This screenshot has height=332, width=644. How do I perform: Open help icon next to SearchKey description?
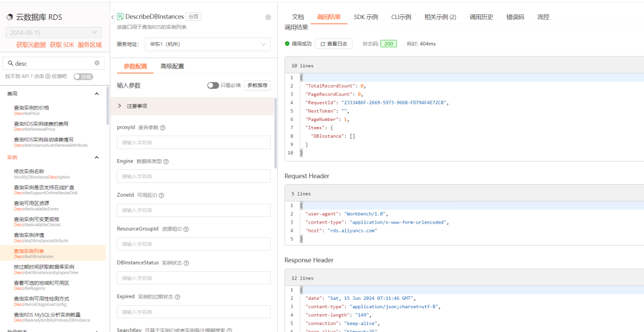pyautogui.click(x=229, y=330)
